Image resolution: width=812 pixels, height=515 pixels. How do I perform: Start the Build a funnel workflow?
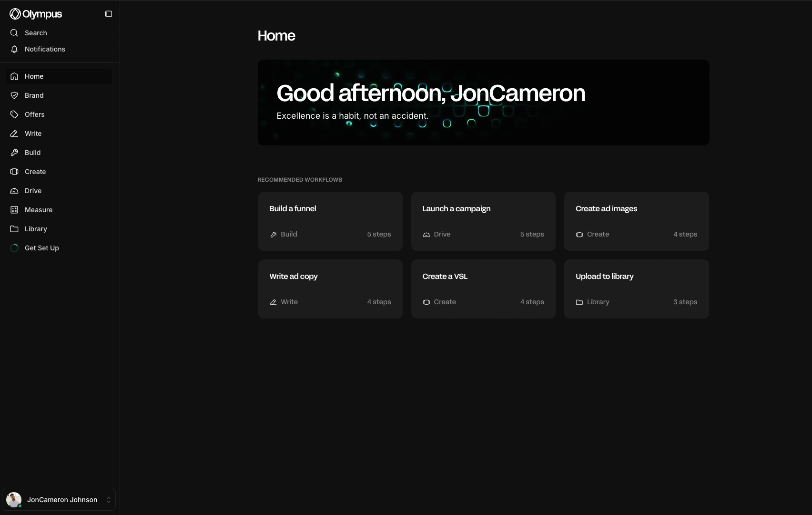tap(330, 221)
